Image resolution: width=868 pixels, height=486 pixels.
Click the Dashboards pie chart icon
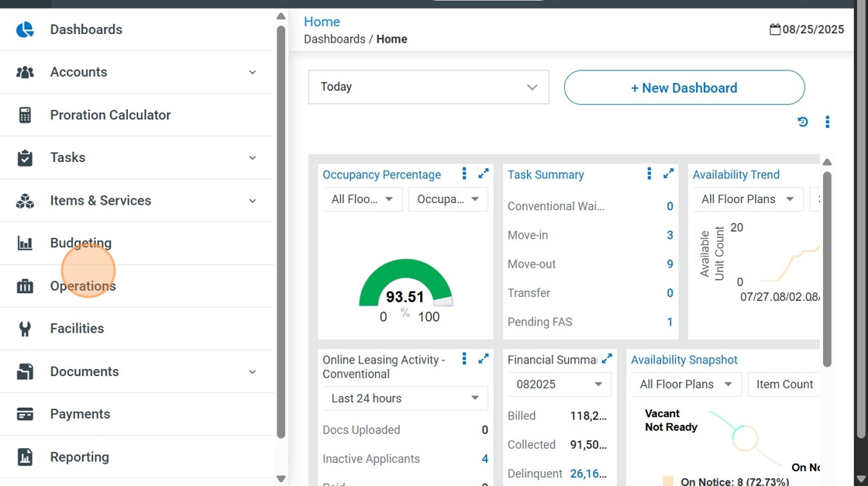(25, 29)
